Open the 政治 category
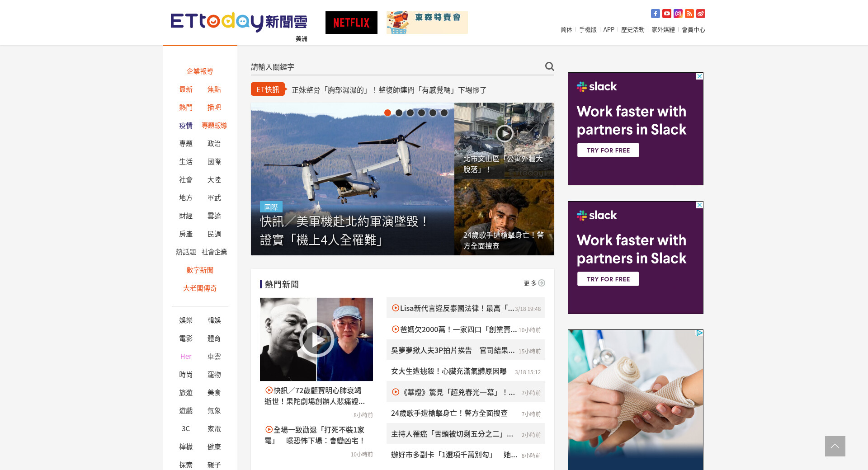Image resolution: width=868 pixels, height=470 pixels. coord(214,144)
